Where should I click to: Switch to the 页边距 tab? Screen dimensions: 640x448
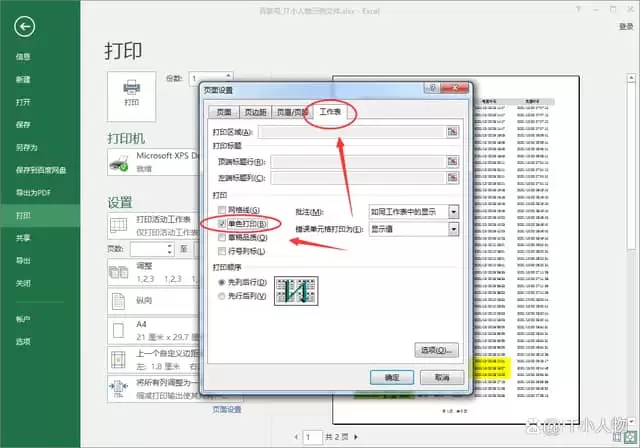[256, 112]
